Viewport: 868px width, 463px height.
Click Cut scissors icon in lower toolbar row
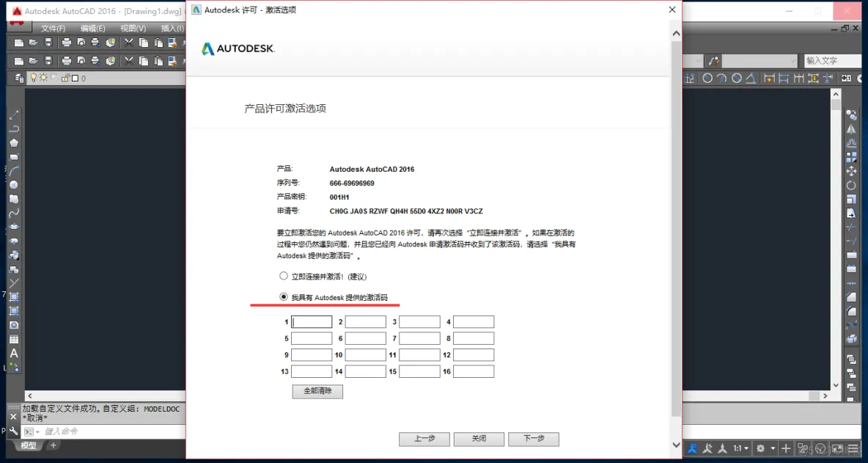tap(129, 61)
